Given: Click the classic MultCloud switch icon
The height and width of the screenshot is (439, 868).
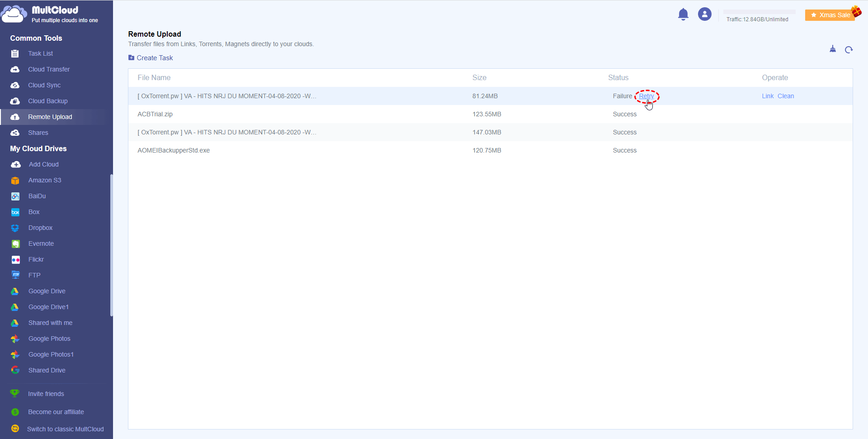Looking at the screenshot, I should 15,429.
